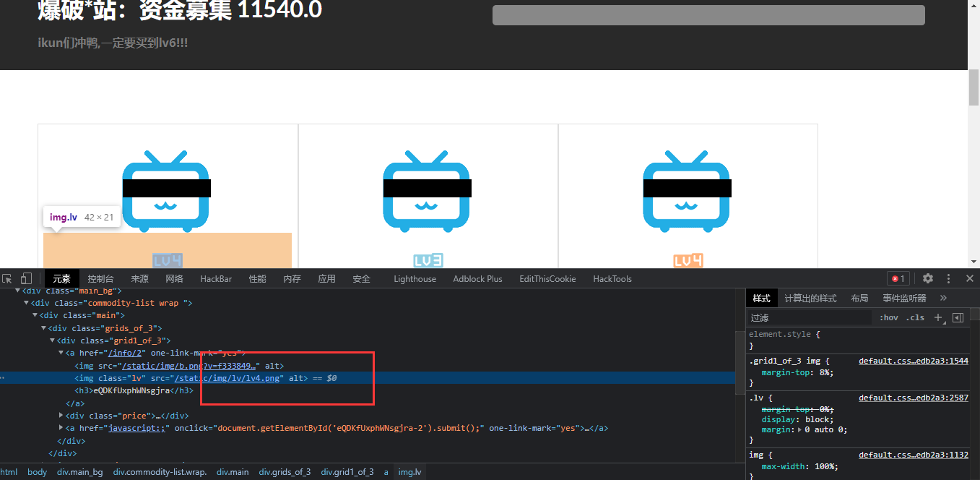Open the 控制台 tab
This screenshot has width=980, height=480.
(x=101, y=279)
